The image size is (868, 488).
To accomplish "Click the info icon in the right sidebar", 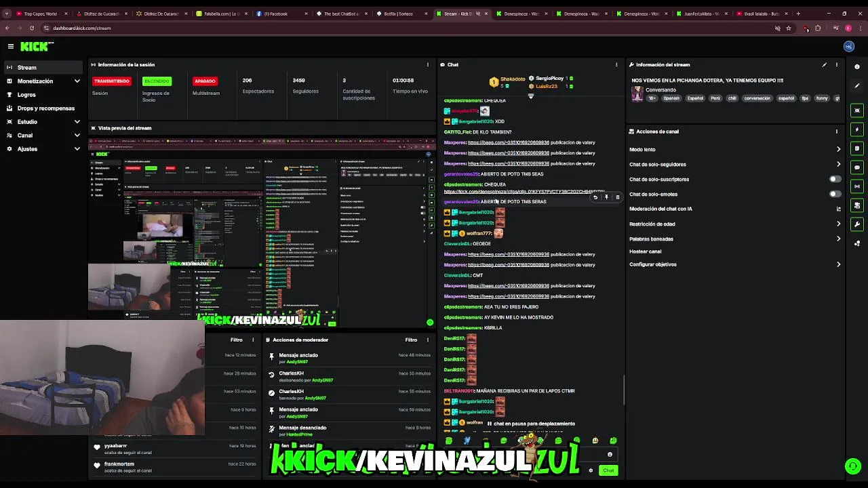I will [x=857, y=66].
